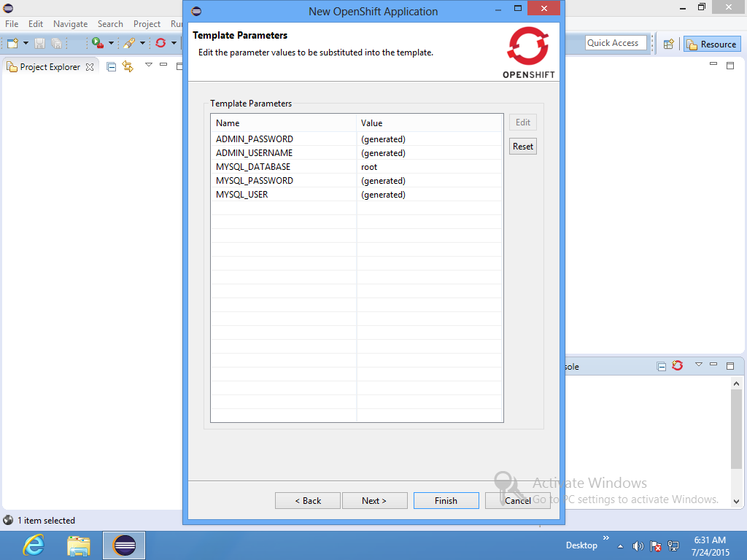Select the Project Explorer tab
This screenshot has height=560, width=747.
50,67
